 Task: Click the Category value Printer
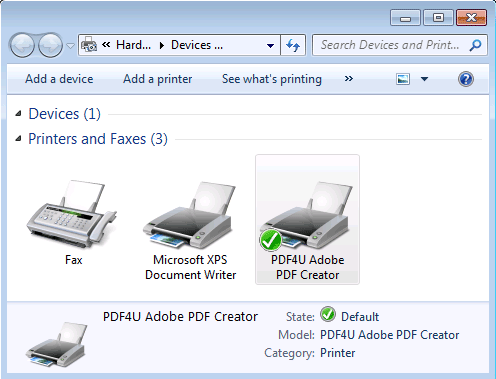pyautogui.click(x=337, y=353)
